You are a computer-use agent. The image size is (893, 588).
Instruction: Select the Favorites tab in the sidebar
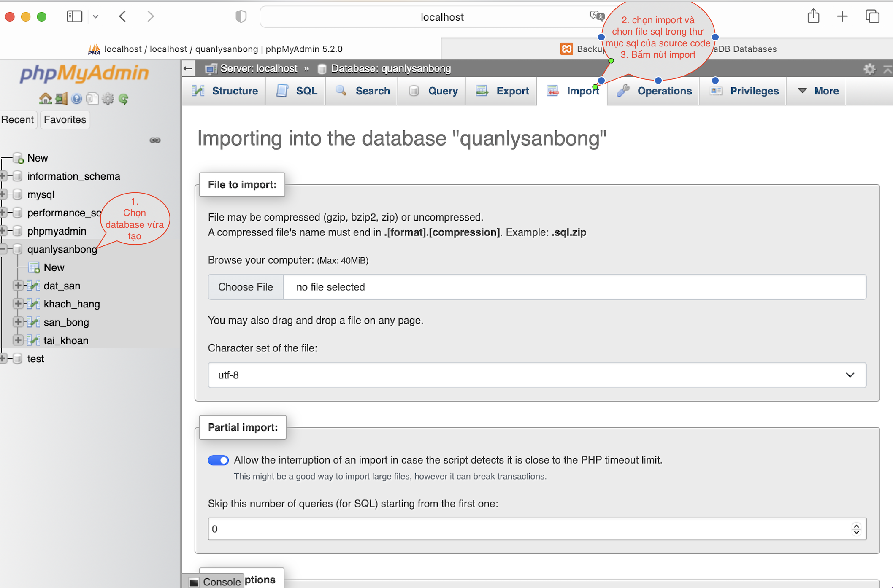point(64,119)
